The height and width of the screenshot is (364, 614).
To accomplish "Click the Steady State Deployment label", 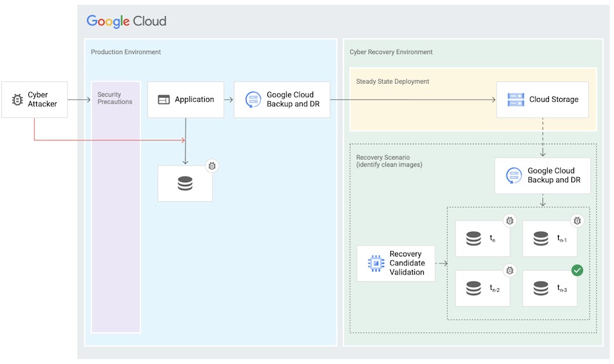I will 392,81.
